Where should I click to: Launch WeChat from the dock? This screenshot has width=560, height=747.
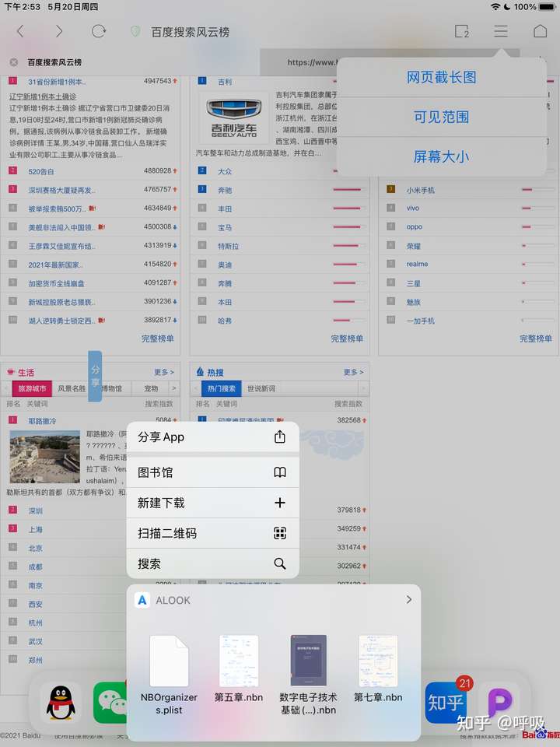[x=110, y=702]
